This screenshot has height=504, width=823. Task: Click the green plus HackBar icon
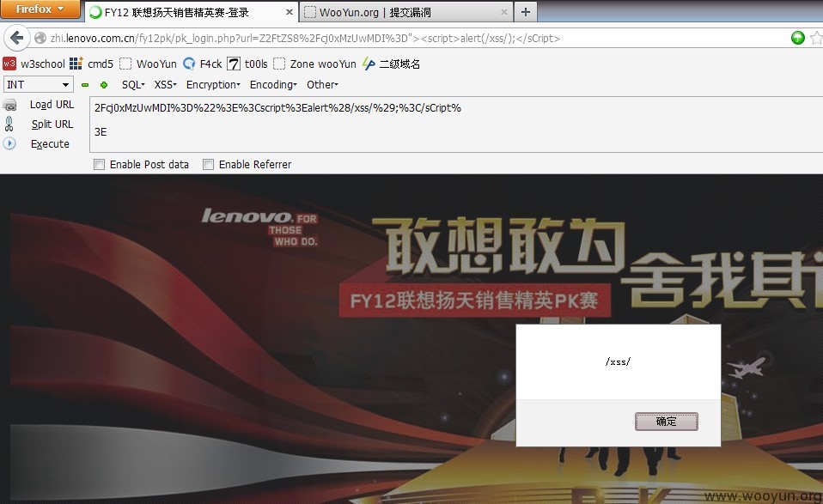pyautogui.click(x=104, y=85)
